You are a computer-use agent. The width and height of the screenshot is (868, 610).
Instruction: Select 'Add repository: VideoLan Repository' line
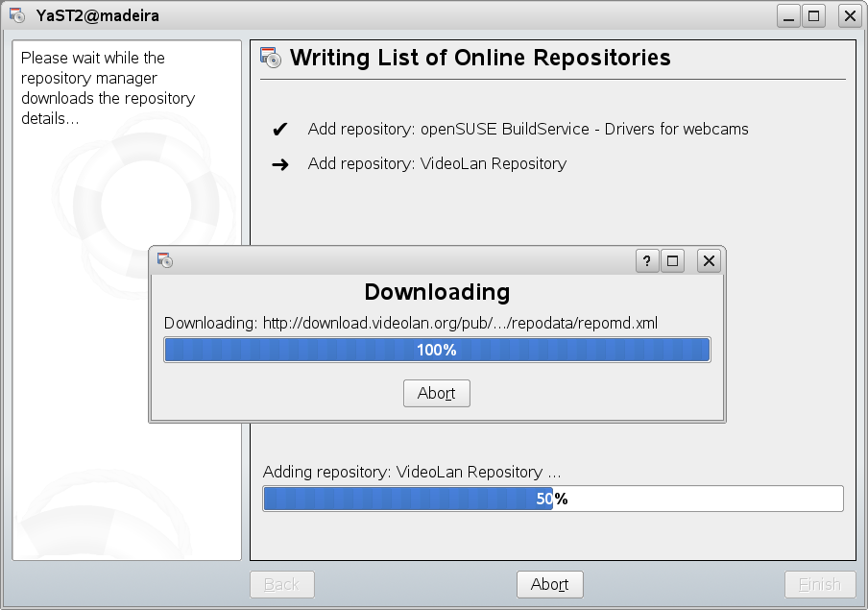[437, 164]
